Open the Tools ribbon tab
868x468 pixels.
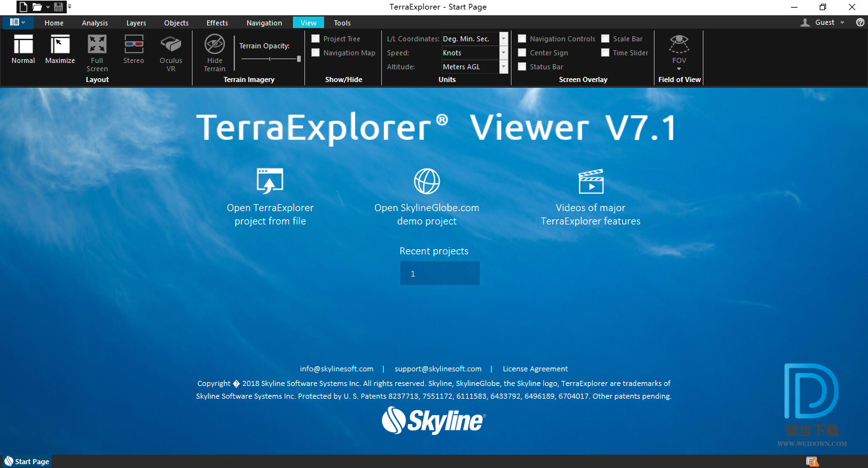342,23
